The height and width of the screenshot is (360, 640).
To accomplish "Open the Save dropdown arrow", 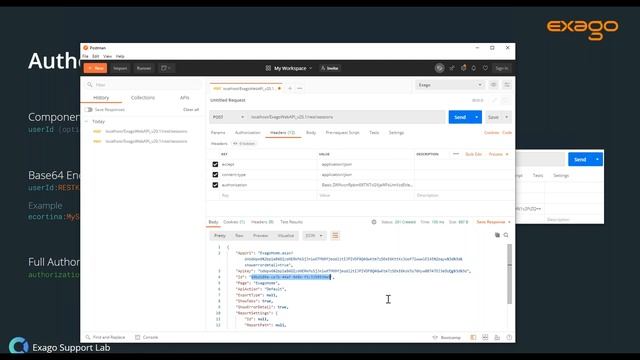I will click(x=507, y=117).
